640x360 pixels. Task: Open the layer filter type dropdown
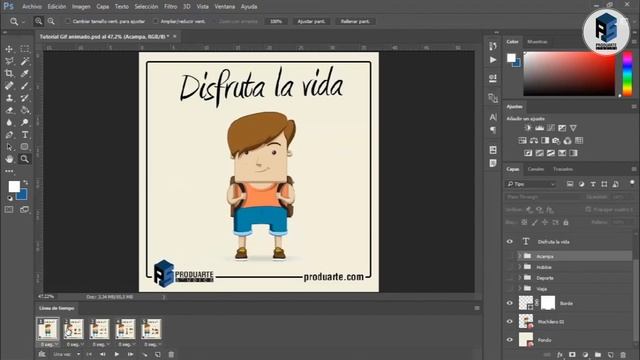click(531, 184)
